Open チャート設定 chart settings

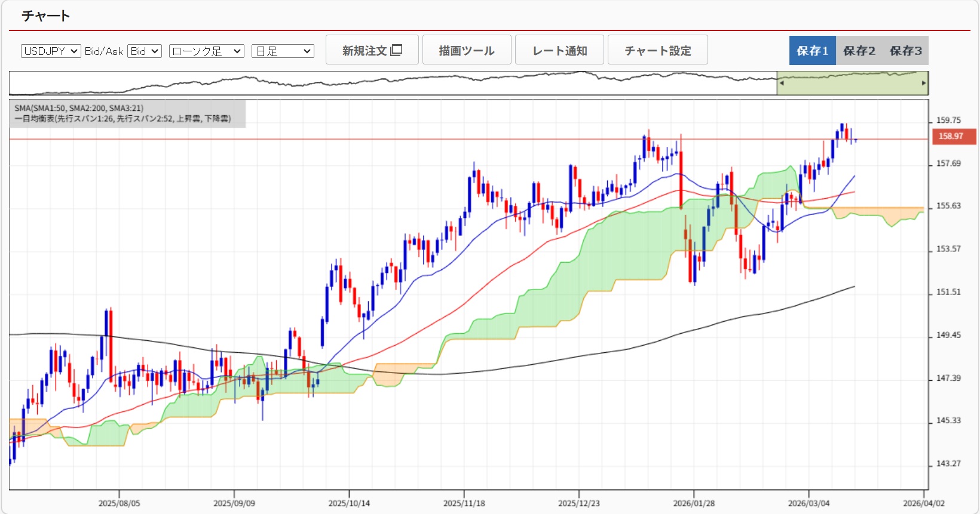[657, 50]
